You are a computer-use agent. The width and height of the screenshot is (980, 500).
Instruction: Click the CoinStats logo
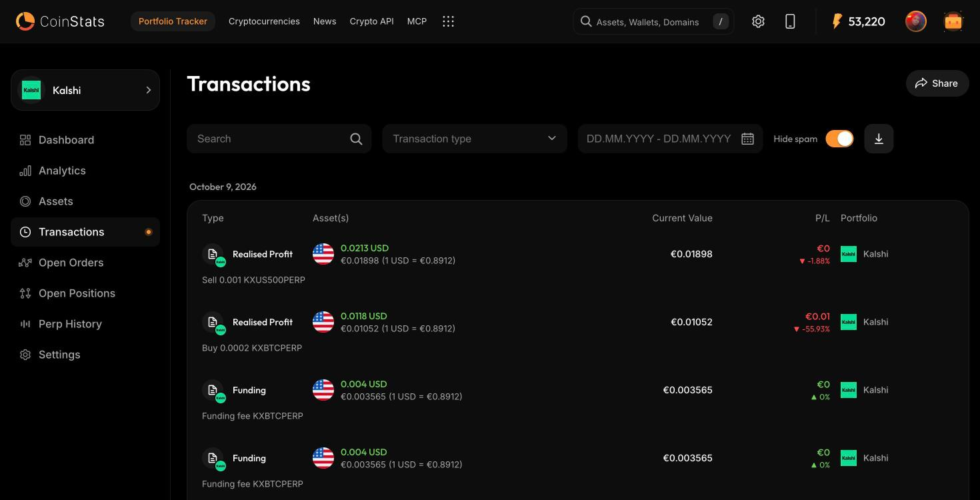60,21
